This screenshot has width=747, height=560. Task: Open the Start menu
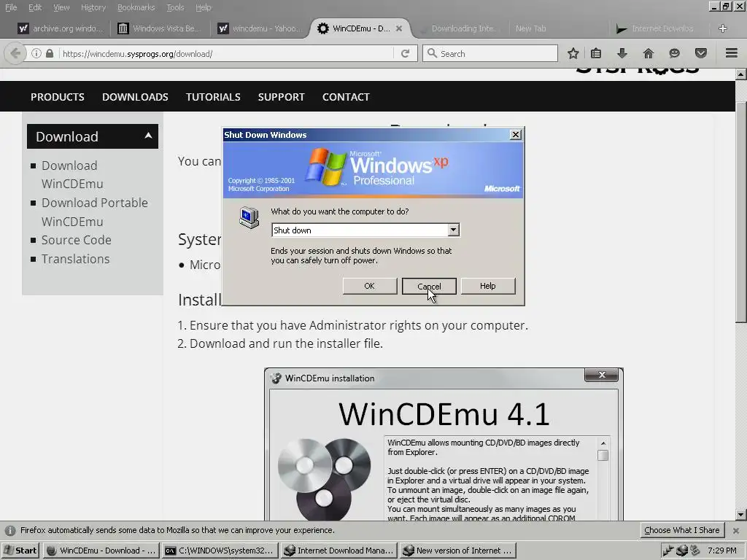tap(20, 551)
